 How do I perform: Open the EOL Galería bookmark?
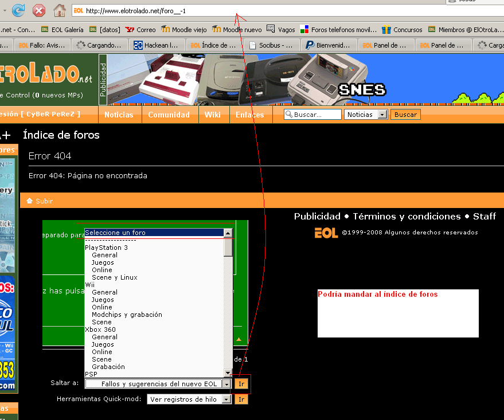(62, 30)
